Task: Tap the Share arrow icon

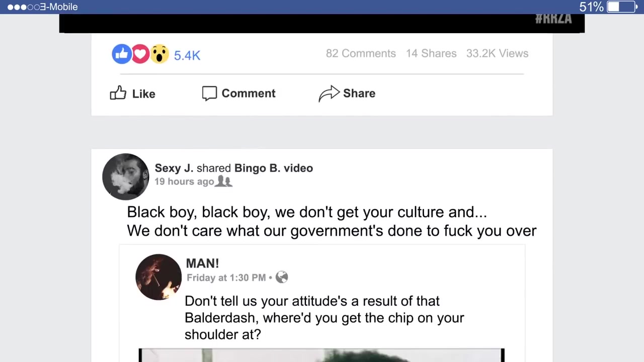Action: [x=329, y=94]
